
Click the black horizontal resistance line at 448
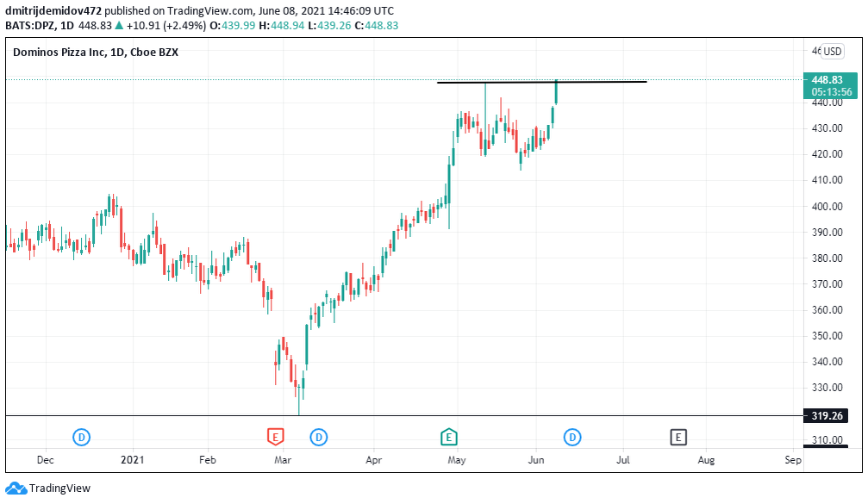[541, 83]
